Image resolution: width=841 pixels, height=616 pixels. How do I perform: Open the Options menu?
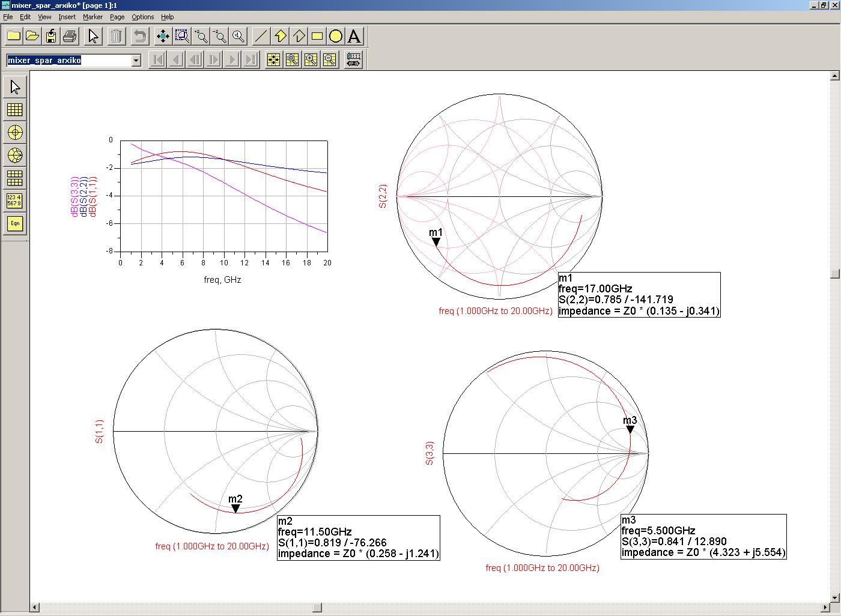point(142,17)
